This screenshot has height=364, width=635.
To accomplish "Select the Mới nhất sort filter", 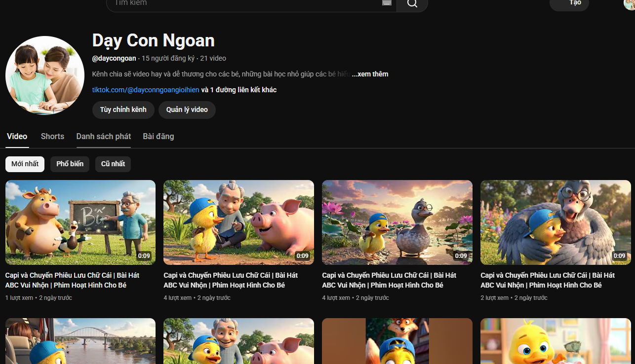I will click(x=25, y=164).
